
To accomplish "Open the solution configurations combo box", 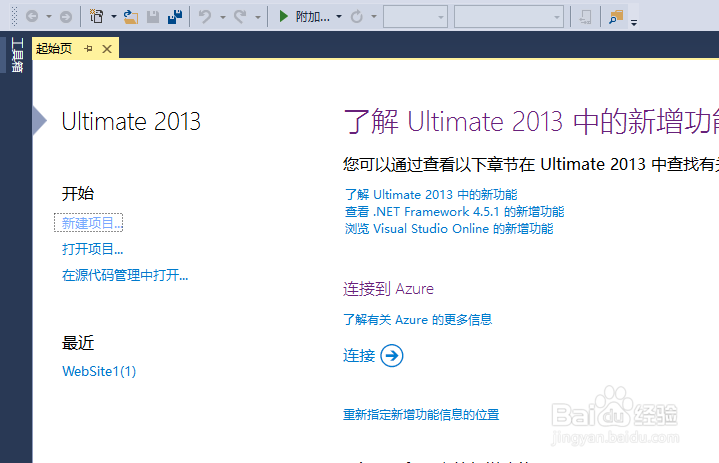I will (415, 17).
